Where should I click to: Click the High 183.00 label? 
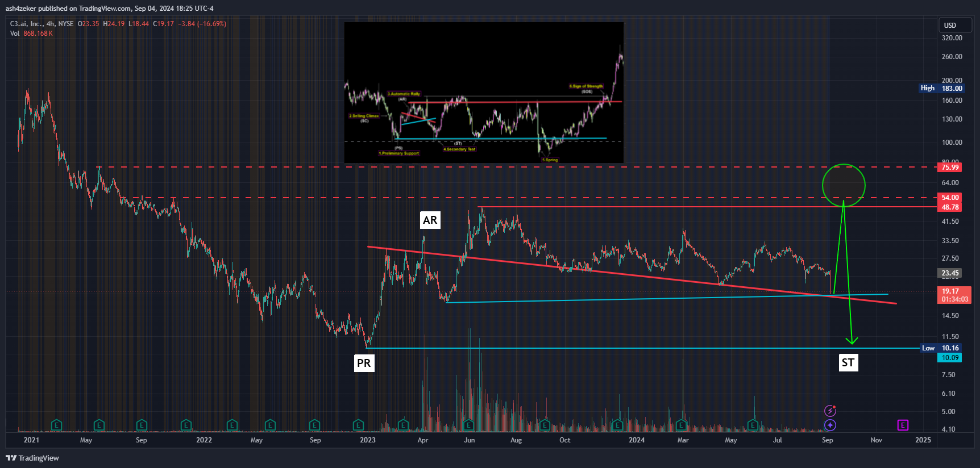click(942, 88)
